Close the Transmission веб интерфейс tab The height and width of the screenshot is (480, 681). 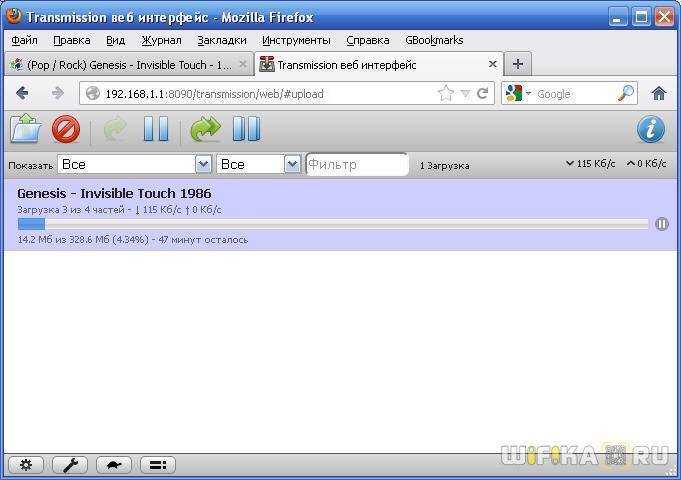tap(493, 64)
